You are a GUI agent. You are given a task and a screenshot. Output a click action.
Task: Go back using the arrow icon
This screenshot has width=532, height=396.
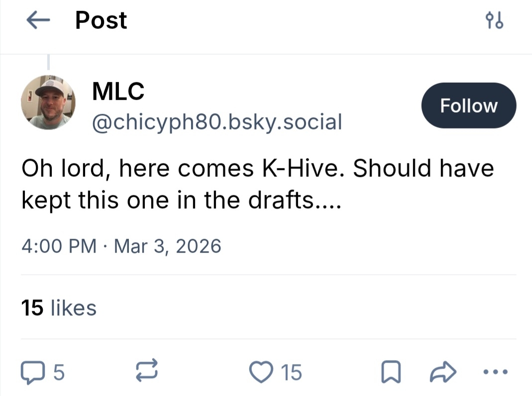[x=38, y=21]
